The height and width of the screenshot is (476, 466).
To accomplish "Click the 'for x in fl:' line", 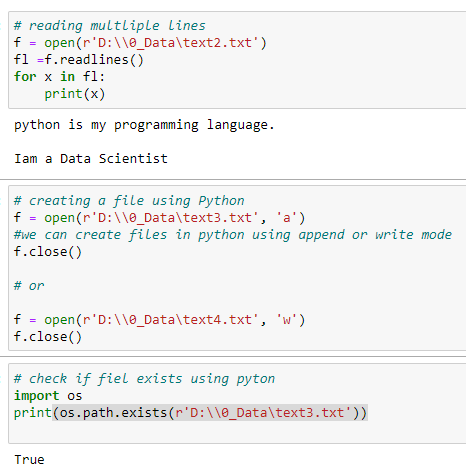I will [x=59, y=77].
